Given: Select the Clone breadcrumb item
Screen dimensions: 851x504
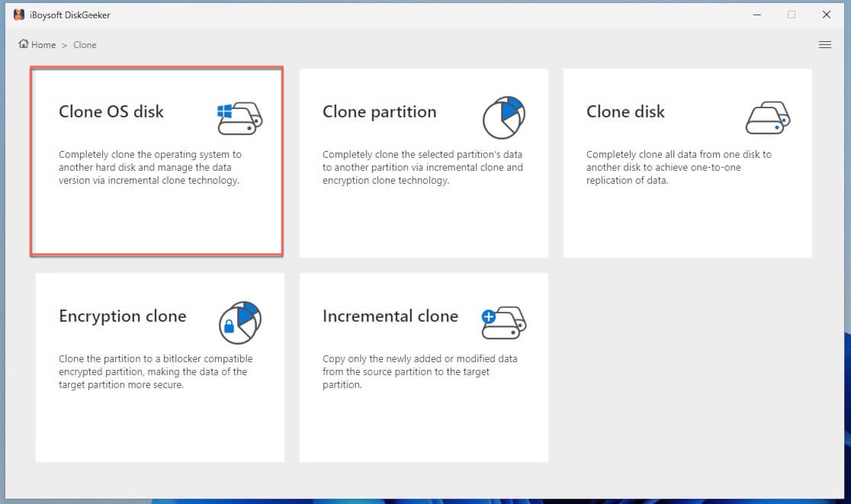Looking at the screenshot, I should click(x=85, y=45).
